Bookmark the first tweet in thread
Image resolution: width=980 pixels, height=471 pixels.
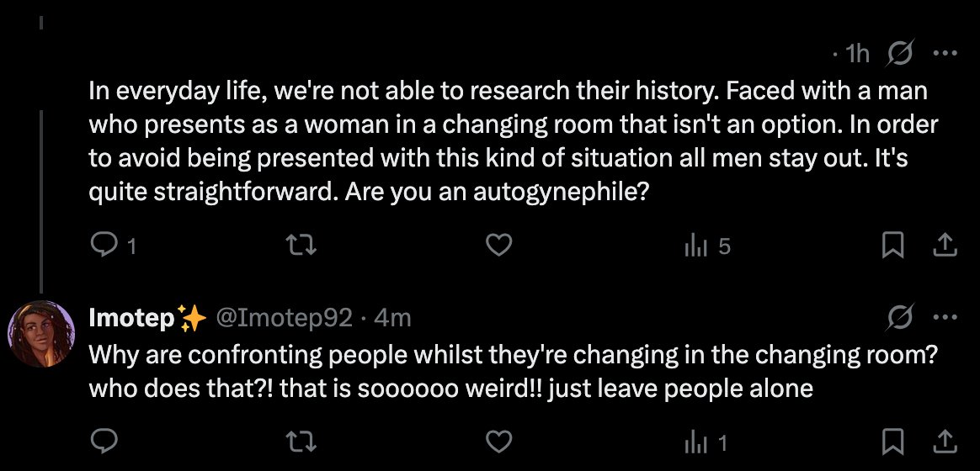[892, 245]
